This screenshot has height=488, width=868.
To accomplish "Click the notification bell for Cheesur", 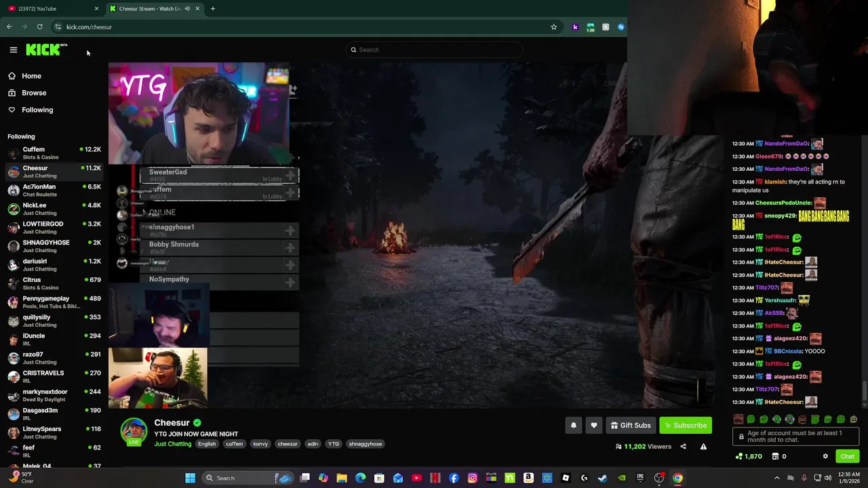I will 574,425.
